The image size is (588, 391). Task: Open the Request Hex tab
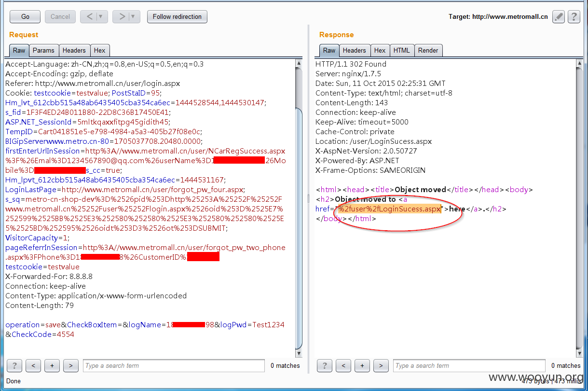[x=100, y=50]
